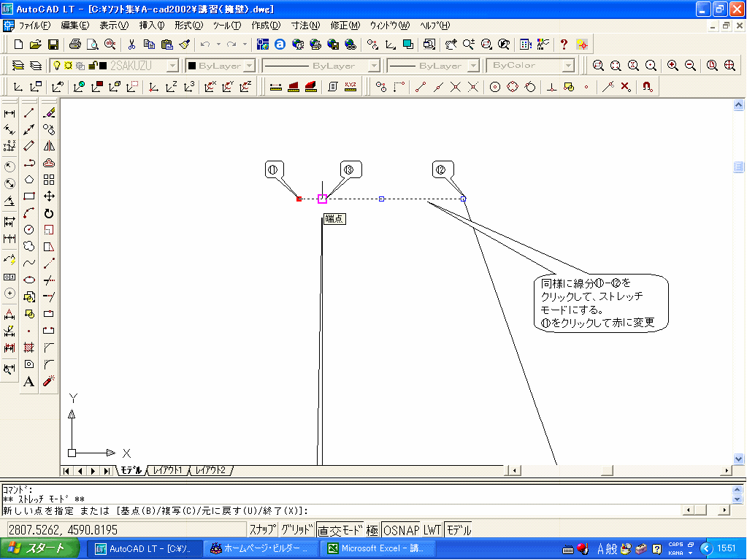The height and width of the screenshot is (560, 747).
Task: Click the スタート button
Action: [x=39, y=548]
